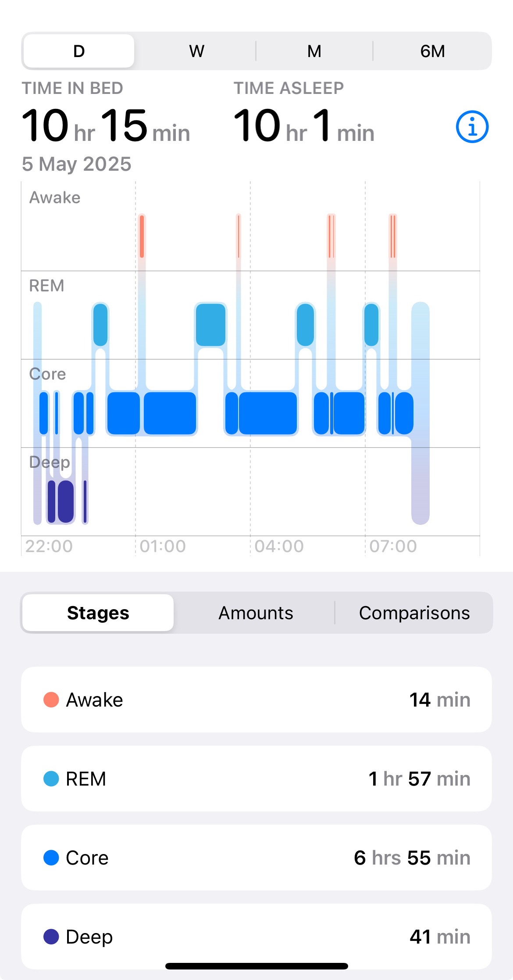Tap the blue Core stage dot

51,858
